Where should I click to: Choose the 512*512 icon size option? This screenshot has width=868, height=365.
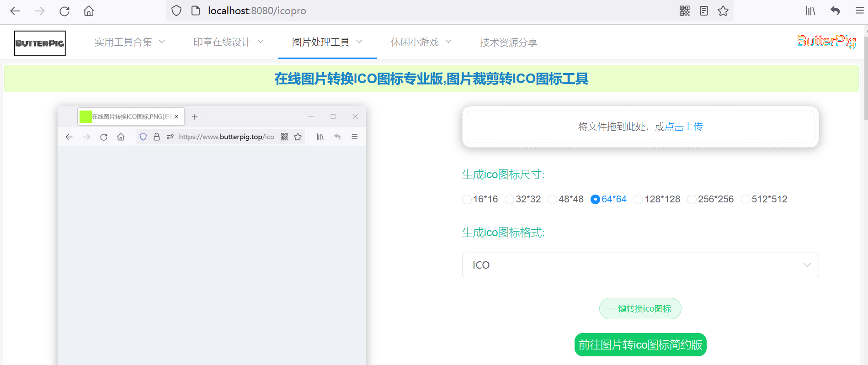point(745,200)
